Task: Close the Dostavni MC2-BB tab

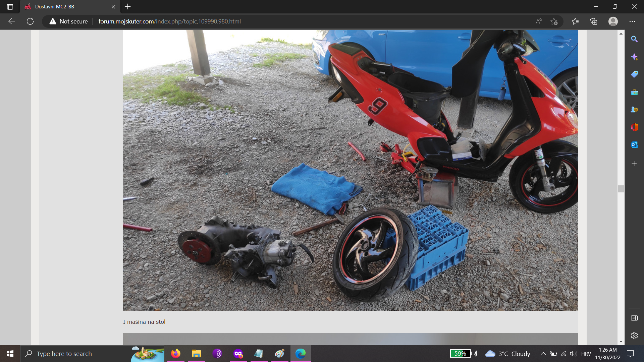Action: point(113,7)
